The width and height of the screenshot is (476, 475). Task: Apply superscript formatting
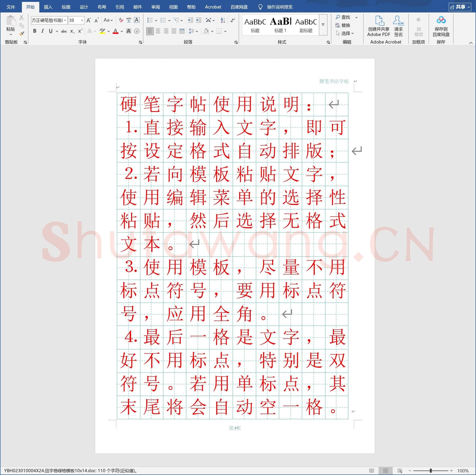[x=80, y=31]
